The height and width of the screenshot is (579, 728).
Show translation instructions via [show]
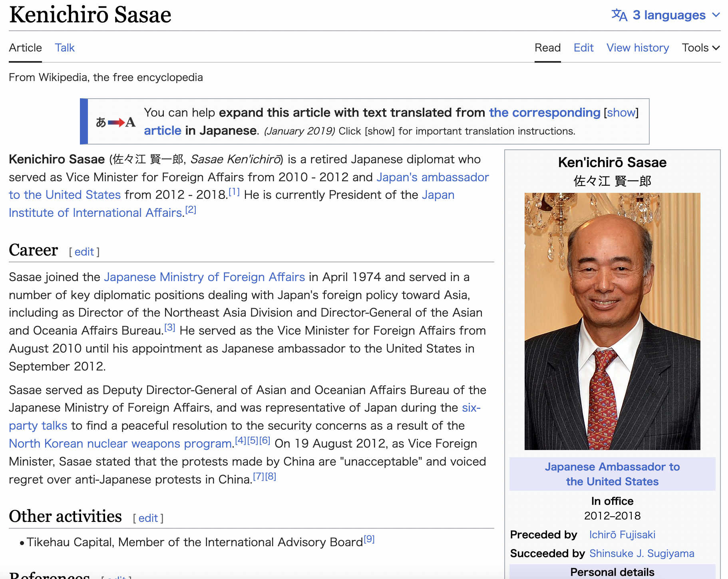[621, 113]
